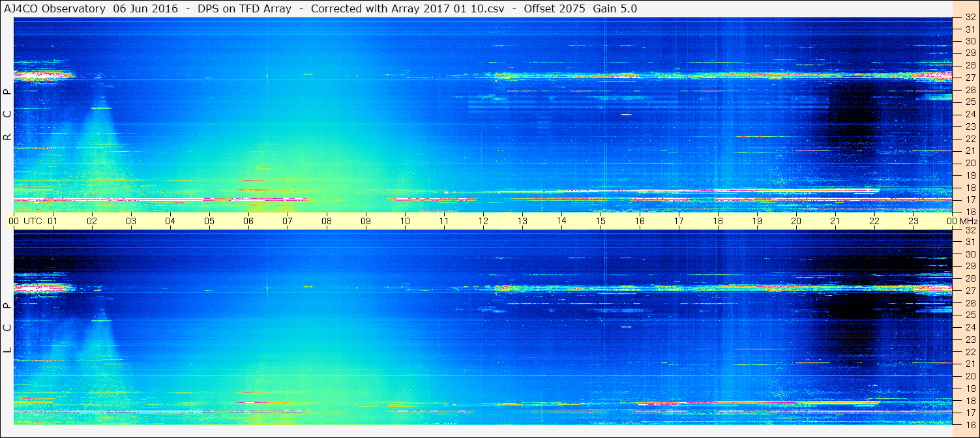This screenshot has height=438, width=980.
Task: Select hour 16 on the central time axis
Action: point(640,221)
